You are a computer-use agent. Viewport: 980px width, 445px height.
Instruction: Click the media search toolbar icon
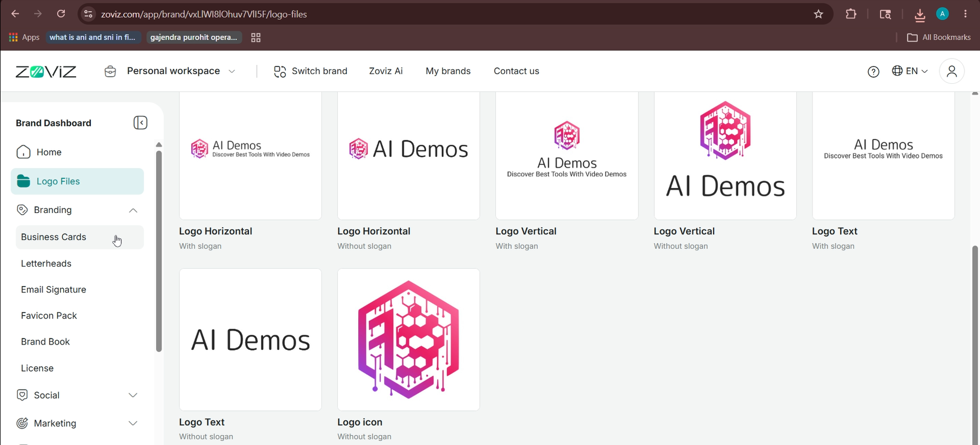coord(885,14)
